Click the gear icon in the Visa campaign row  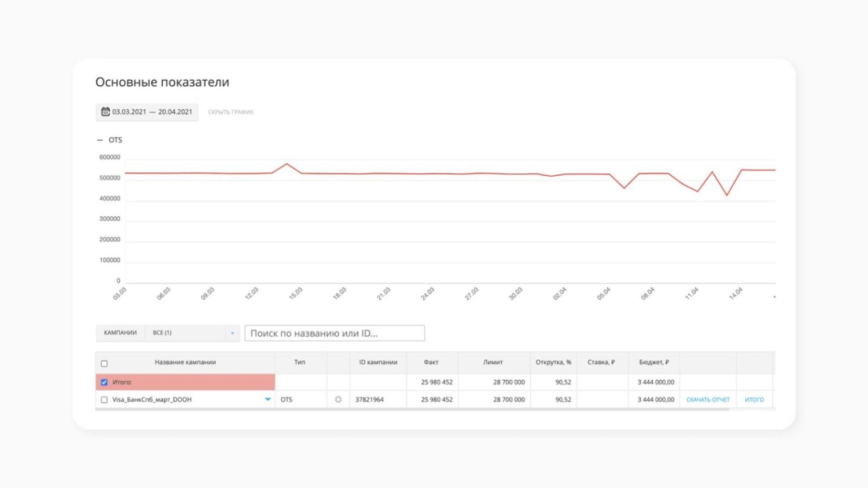tap(338, 399)
